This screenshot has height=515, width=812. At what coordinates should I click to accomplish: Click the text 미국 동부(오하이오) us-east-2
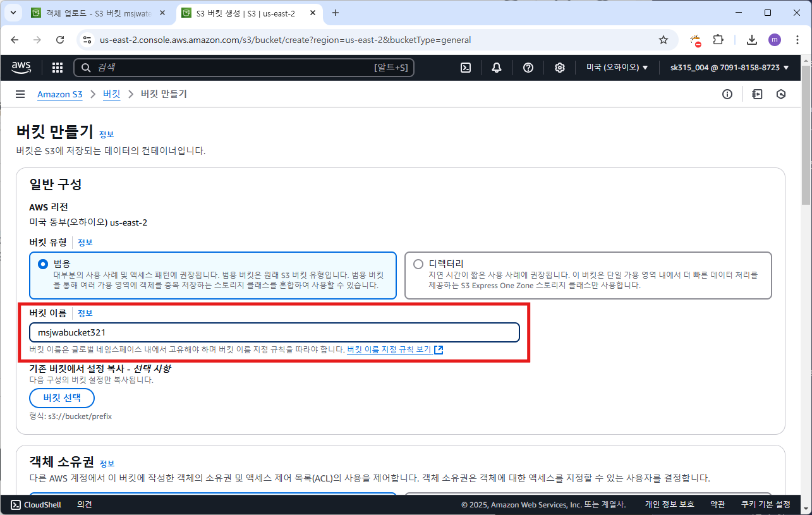88,222
